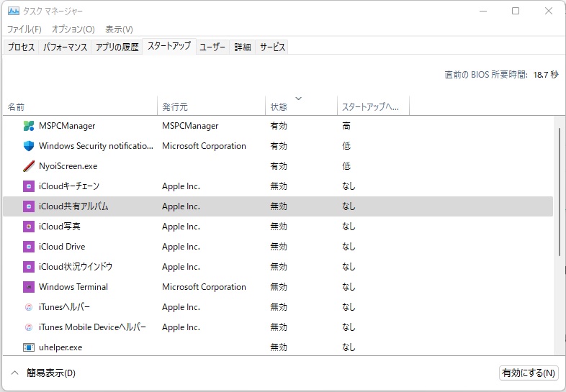Screen dimensions: 566x392
Task: Open the オプション(O) menu
Action: point(73,29)
